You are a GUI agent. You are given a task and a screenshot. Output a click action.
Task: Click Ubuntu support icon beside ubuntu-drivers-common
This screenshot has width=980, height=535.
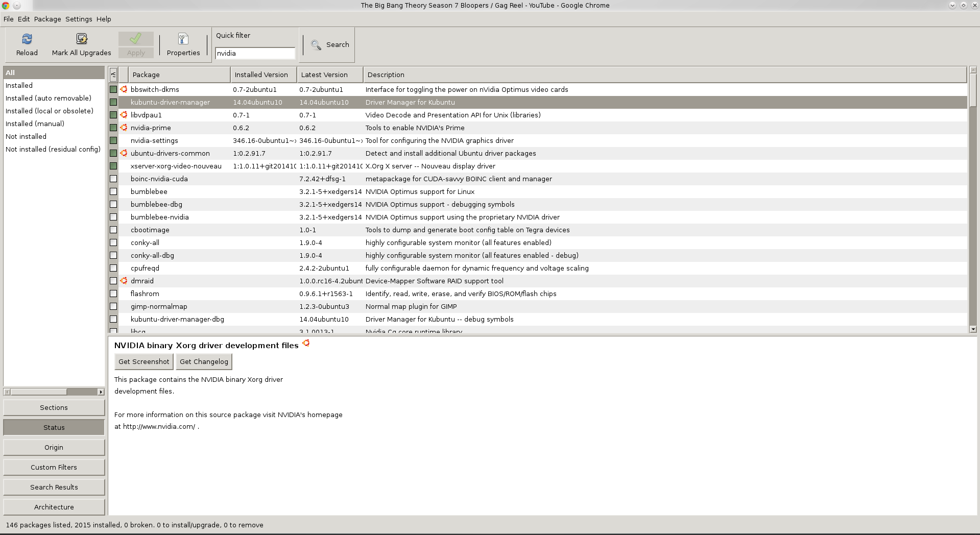tap(124, 153)
